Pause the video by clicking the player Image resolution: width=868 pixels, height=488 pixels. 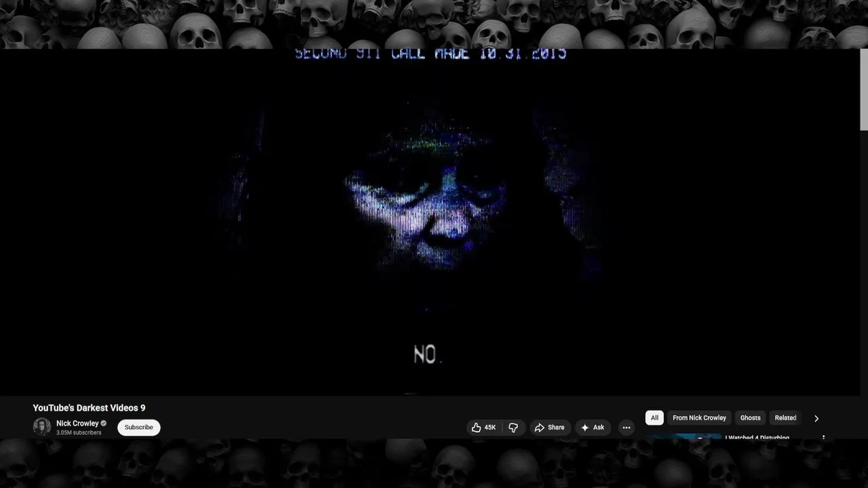click(430, 222)
